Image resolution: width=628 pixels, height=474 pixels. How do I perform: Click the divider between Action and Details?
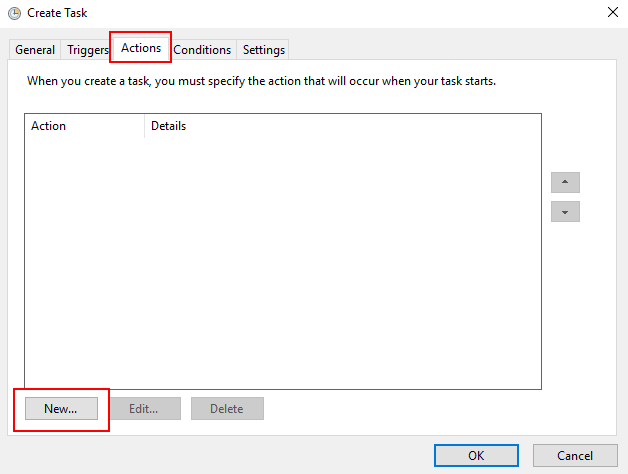145,126
